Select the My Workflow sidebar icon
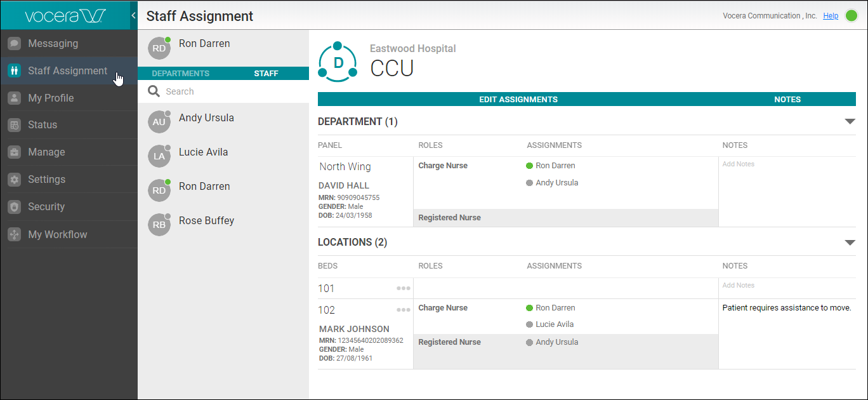868x400 pixels. pyautogui.click(x=14, y=234)
